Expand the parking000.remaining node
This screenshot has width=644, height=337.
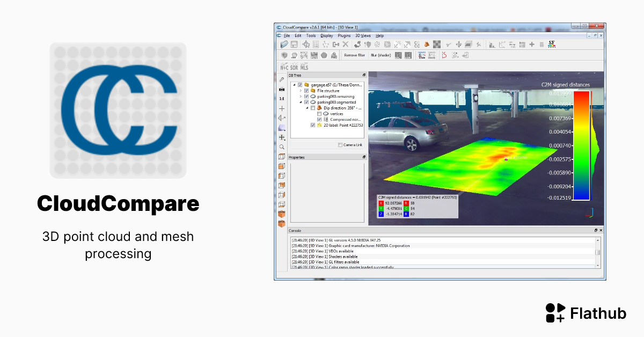coord(301,97)
